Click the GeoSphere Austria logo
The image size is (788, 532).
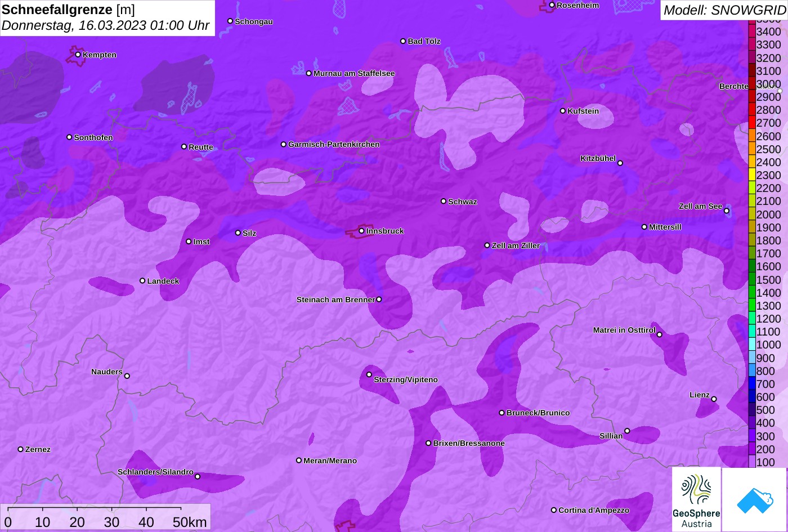point(696,499)
